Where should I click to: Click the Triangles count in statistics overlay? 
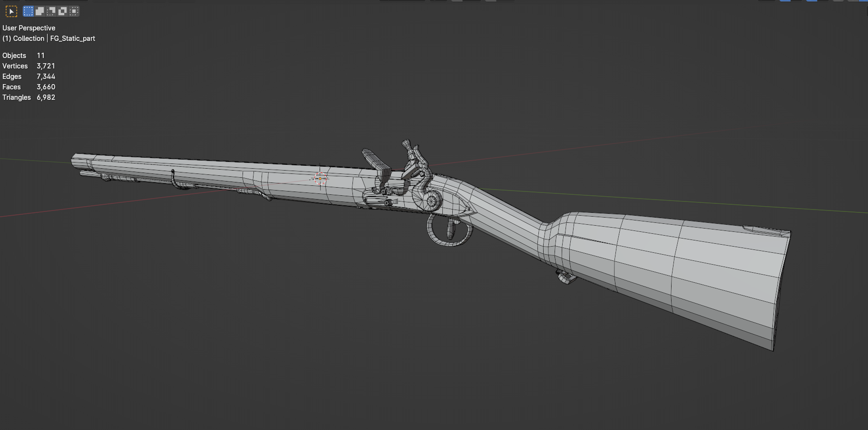(x=46, y=97)
